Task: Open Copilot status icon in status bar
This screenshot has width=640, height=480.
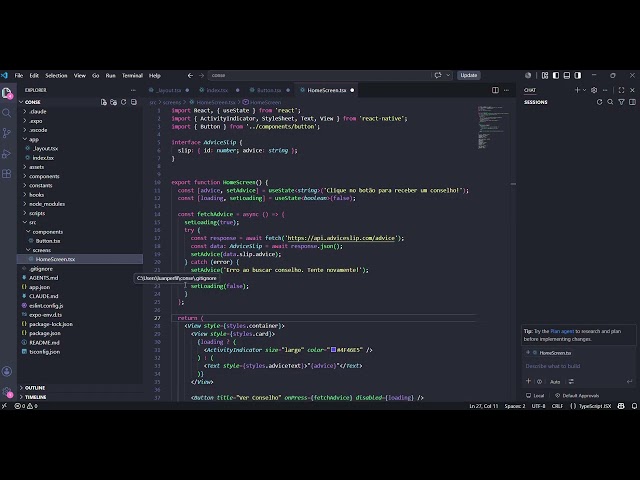Action: 621,406
